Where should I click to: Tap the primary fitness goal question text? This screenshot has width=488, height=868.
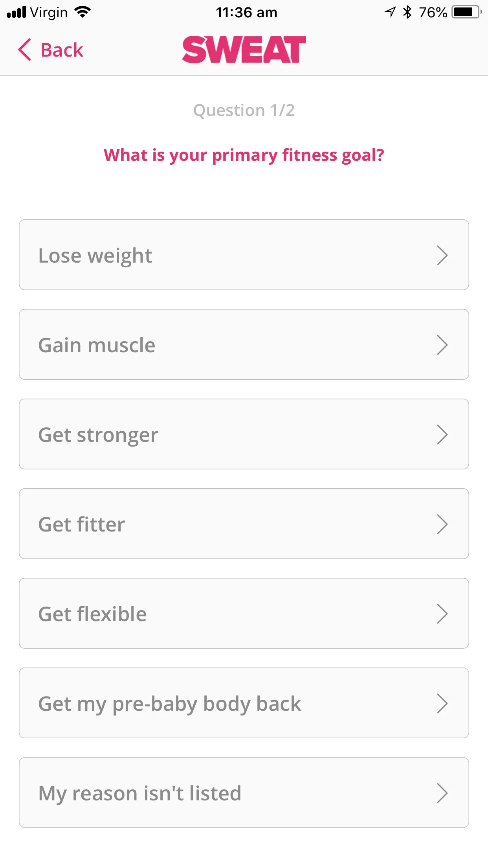tap(244, 155)
